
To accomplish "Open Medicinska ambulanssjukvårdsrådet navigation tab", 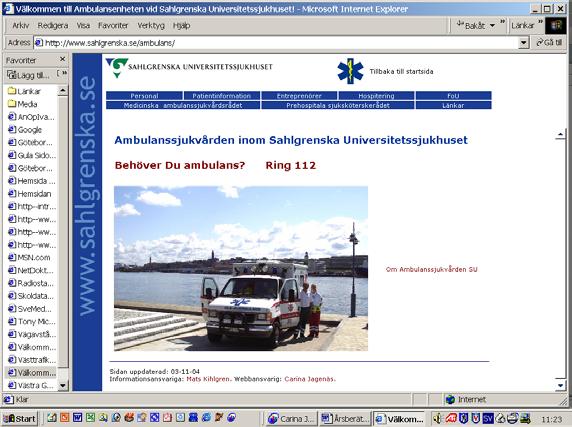I will 183,105.
